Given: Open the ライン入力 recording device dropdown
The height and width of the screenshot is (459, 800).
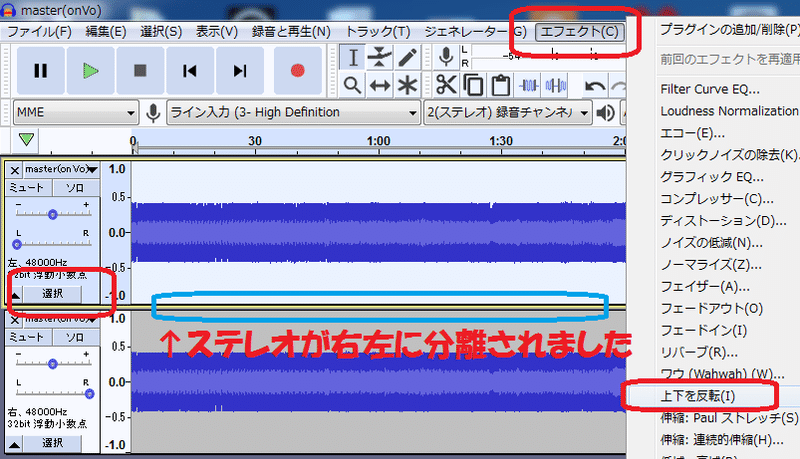Looking at the screenshot, I should [293, 113].
